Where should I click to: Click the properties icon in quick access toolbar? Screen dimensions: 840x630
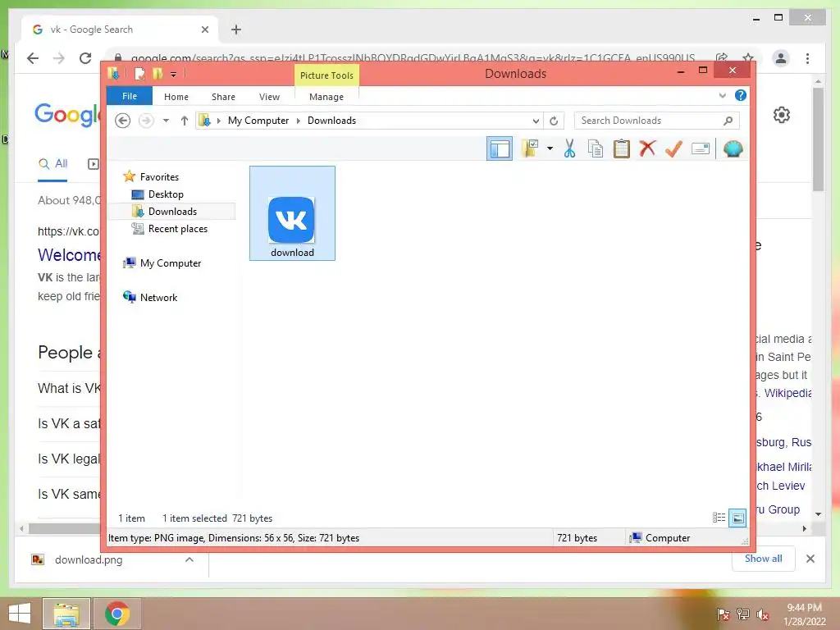pos(139,73)
